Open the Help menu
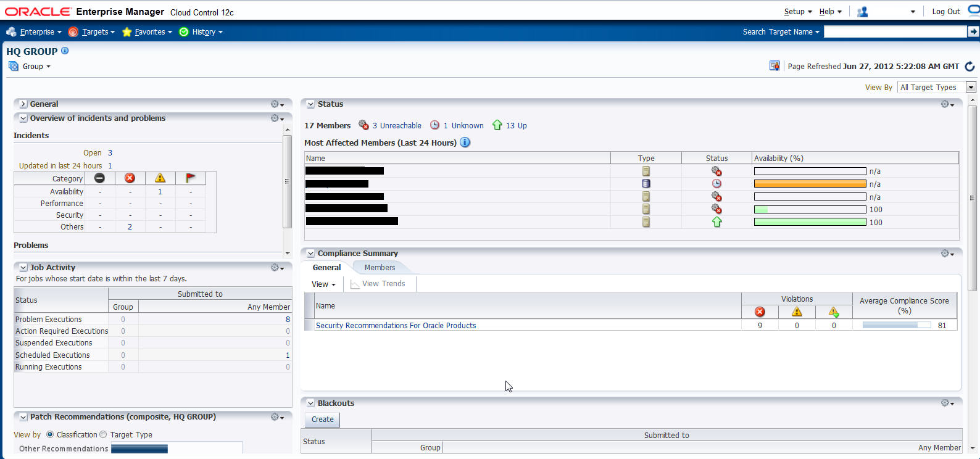 click(x=830, y=12)
